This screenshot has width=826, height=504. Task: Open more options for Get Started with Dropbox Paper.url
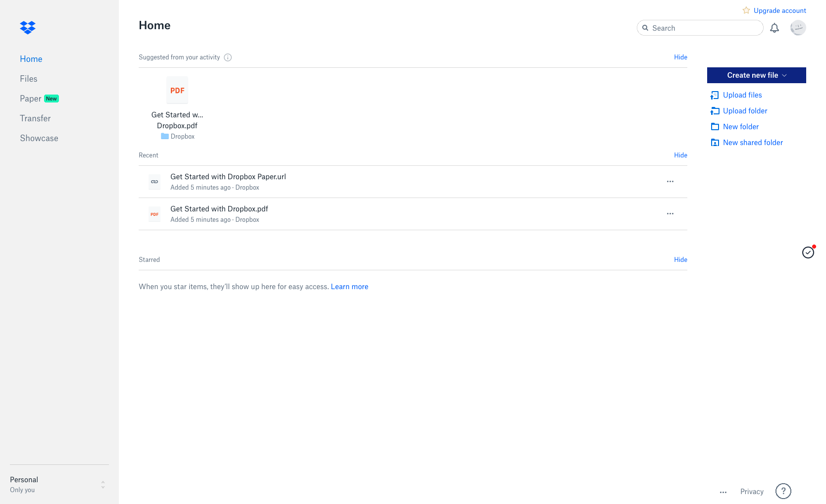(670, 182)
